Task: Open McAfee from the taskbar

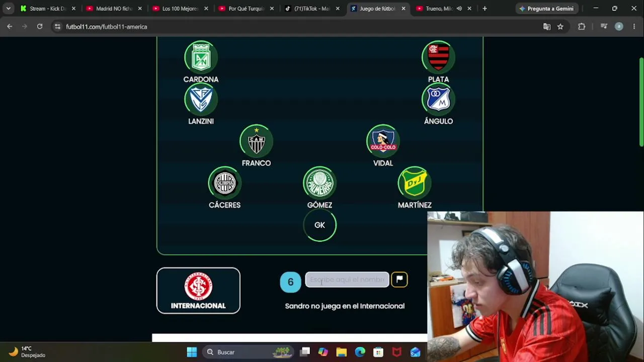Action: click(x=397, y=352)
